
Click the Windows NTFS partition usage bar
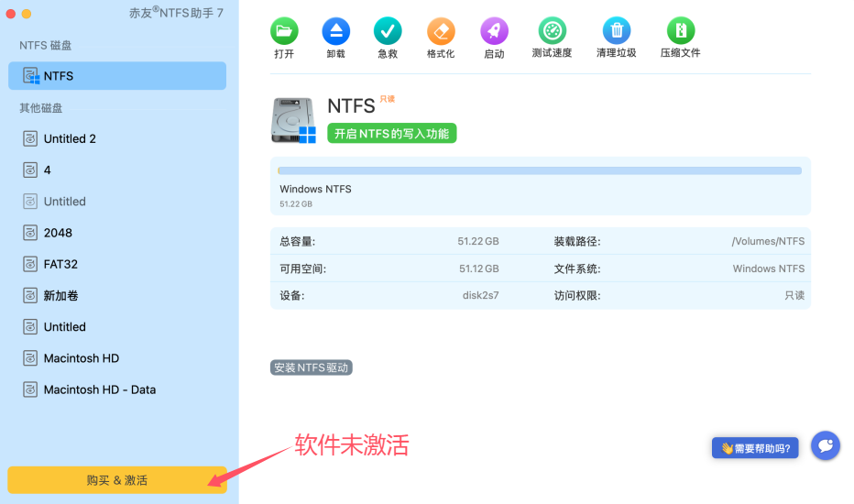click(540, 170)
